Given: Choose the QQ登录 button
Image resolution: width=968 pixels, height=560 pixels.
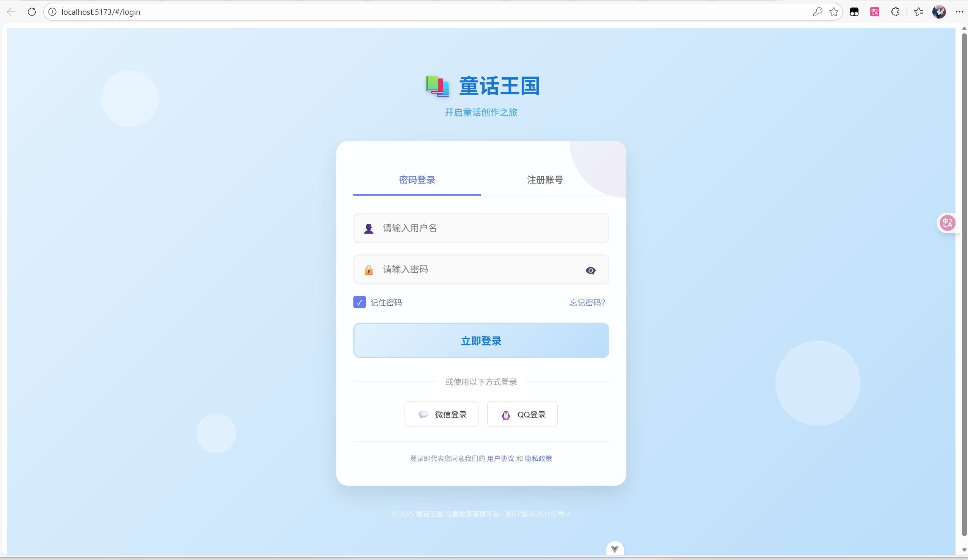Looking at the screenshot, I should 522,414.
